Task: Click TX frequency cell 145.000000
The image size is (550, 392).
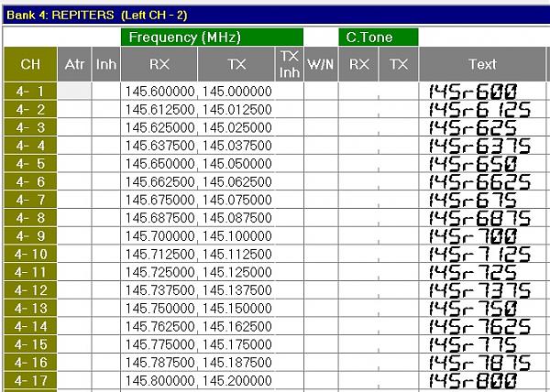Action: tap(236, 92)
